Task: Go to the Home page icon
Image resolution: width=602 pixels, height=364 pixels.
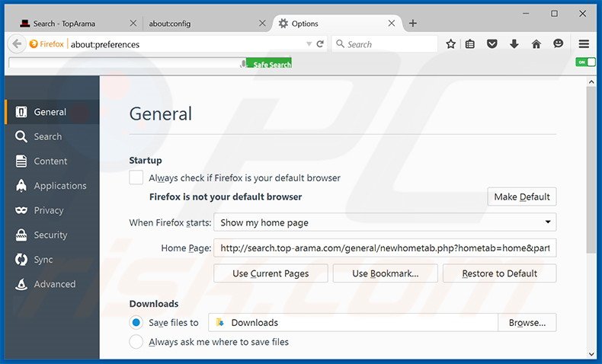Action: click(536, 44)
